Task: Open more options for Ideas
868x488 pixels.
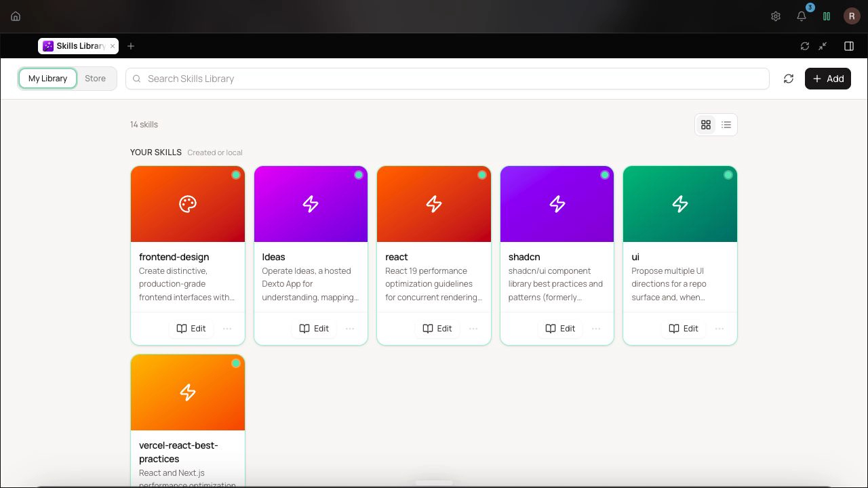Action: 350,329
